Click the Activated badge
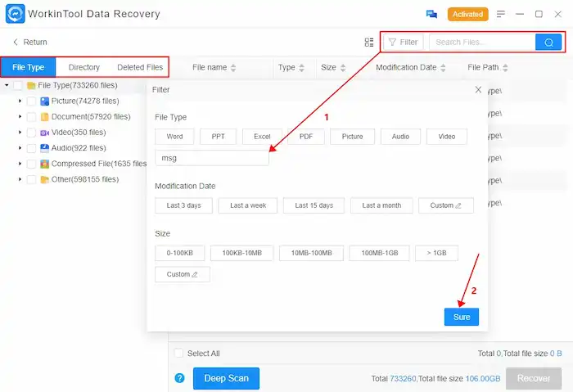The width and height of the screenshot is (573, 392). (467, 14)
